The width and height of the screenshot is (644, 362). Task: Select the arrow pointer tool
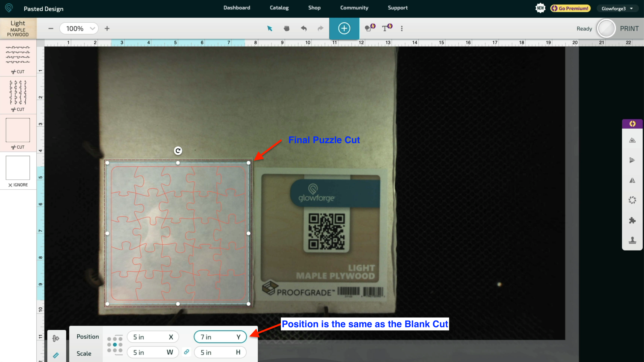[x=270, y=28]
